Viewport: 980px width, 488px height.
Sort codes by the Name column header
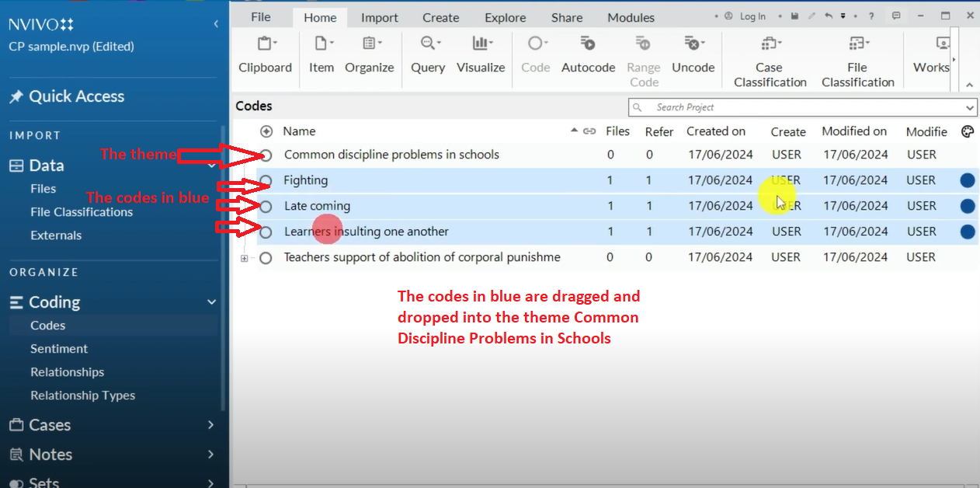tap(299, 131)
